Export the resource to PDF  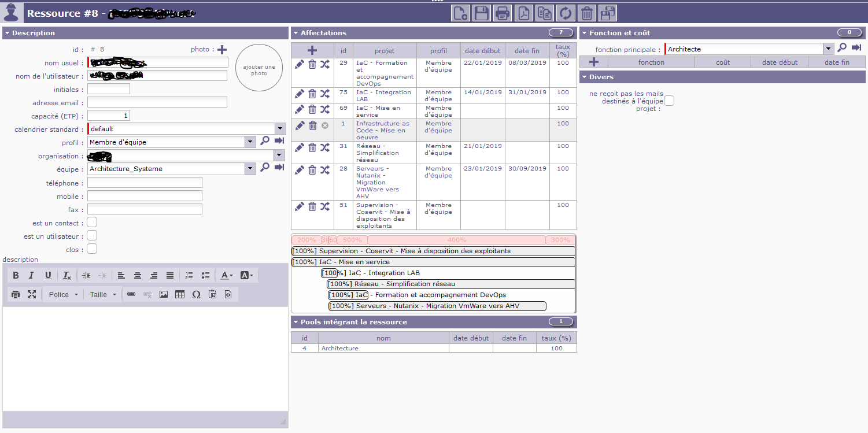point(523,13)
